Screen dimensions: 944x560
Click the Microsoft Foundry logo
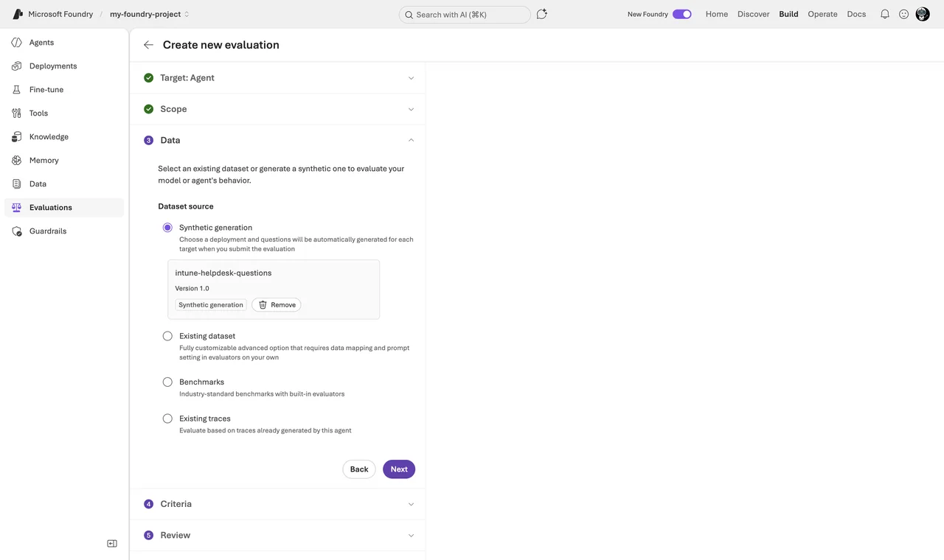click(x=18, y=14)
